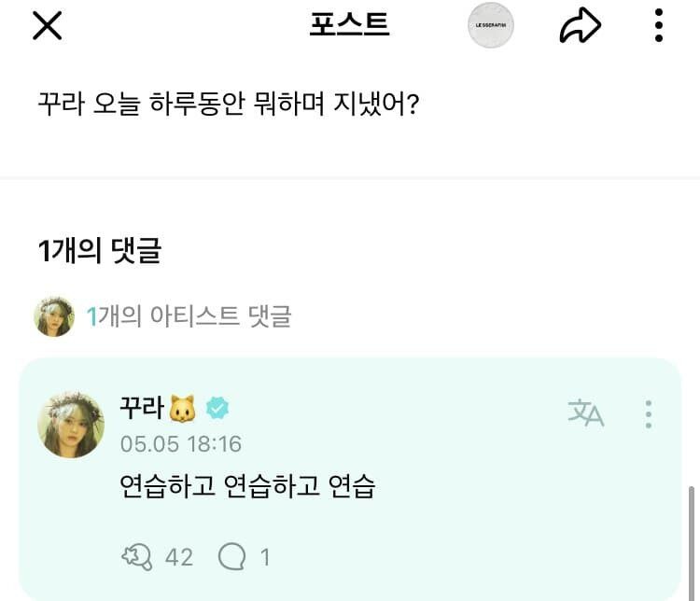The image size is (700, 601).
Task: Tap the reply speech bubble icon
Action: [x=231, y=557]
